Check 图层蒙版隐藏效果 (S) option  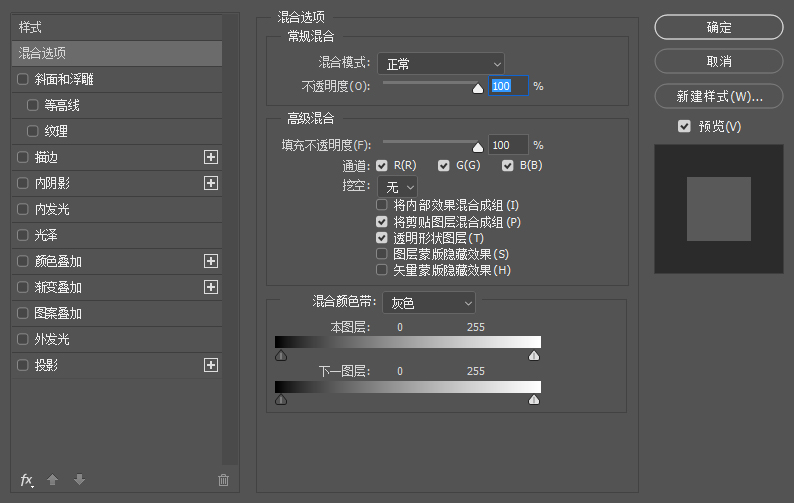tap(382, 254)
